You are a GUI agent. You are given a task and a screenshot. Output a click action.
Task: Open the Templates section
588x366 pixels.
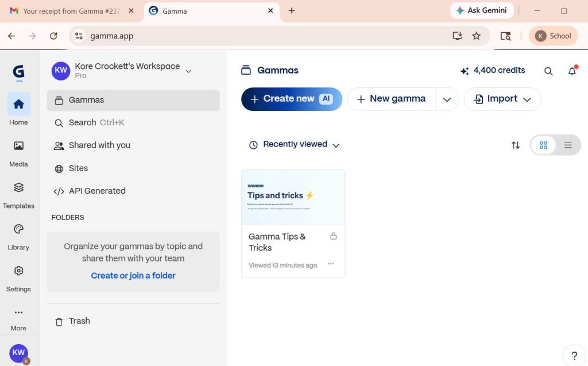(x=18, y=195)
